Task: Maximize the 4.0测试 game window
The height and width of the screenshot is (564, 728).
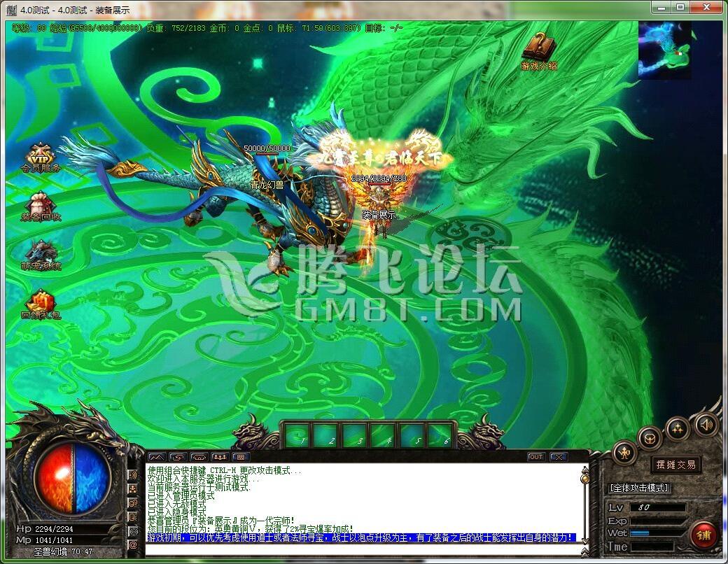Action: pos(680,7)
